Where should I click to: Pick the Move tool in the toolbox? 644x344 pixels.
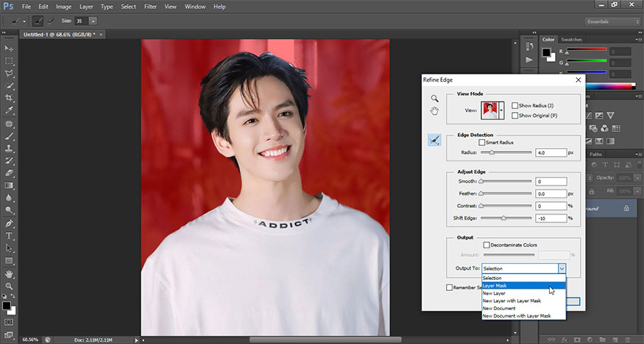[9, 47]
